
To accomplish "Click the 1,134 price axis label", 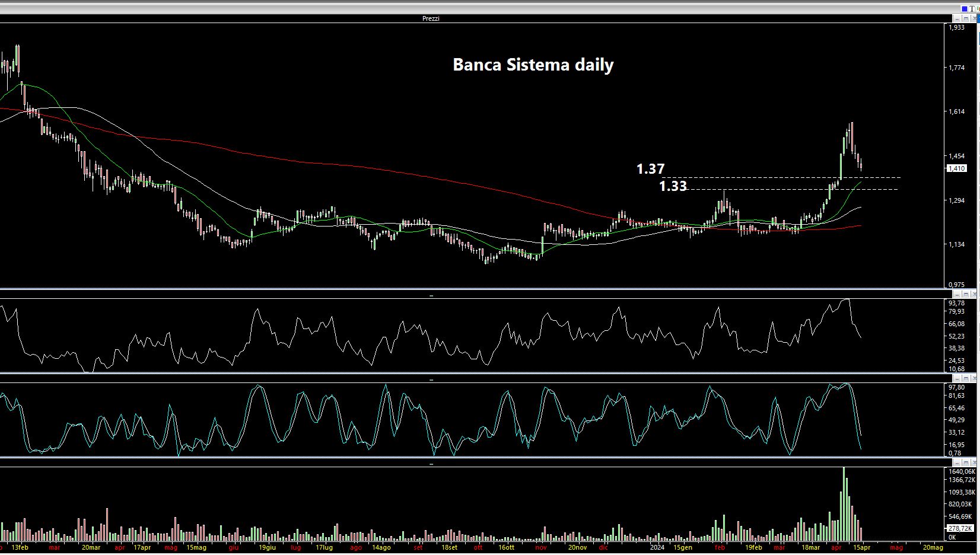I will click(x=956, y=244).
